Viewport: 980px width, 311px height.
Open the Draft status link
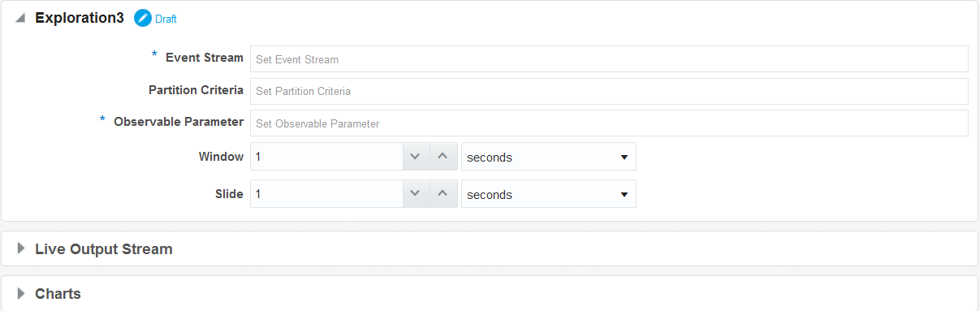point(166,19)
